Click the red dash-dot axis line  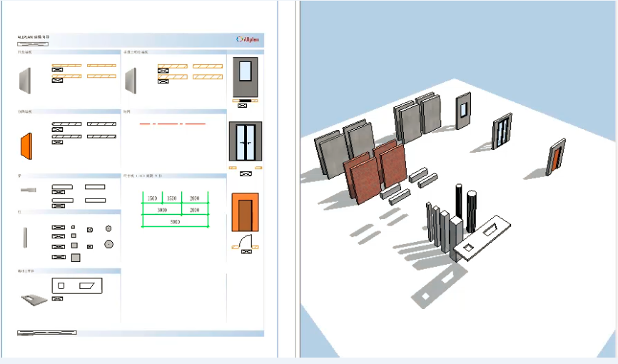(x=172, y=124)
